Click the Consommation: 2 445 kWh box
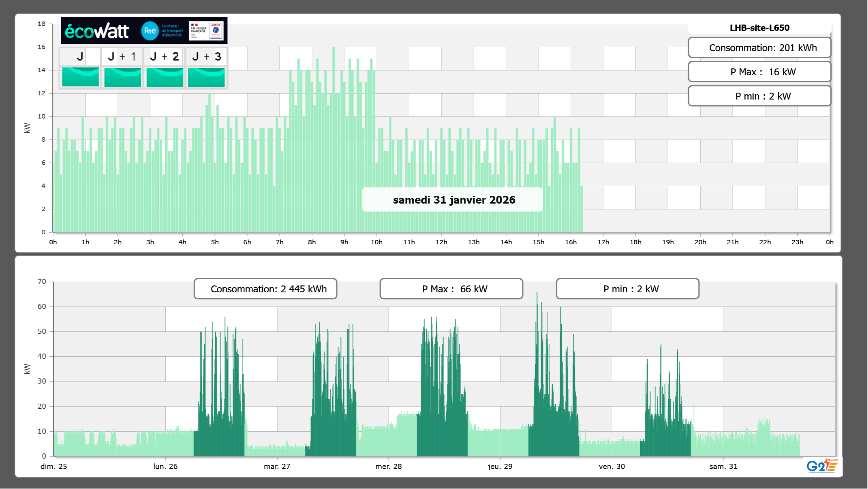This screenshot has height=489, width=868. pyautogui.click(x=265, y=289)
